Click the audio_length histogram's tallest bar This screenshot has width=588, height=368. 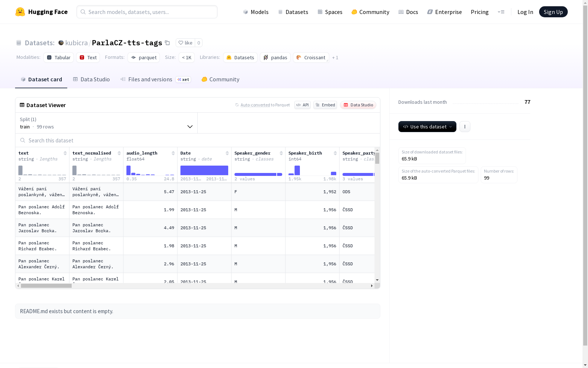(129, 170)
